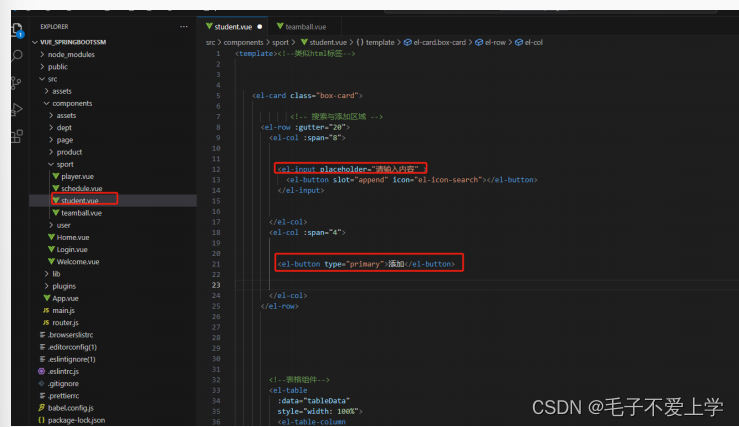
Task: Click the Vue icon beside Login.vue
Action: (x=51, y=249)
